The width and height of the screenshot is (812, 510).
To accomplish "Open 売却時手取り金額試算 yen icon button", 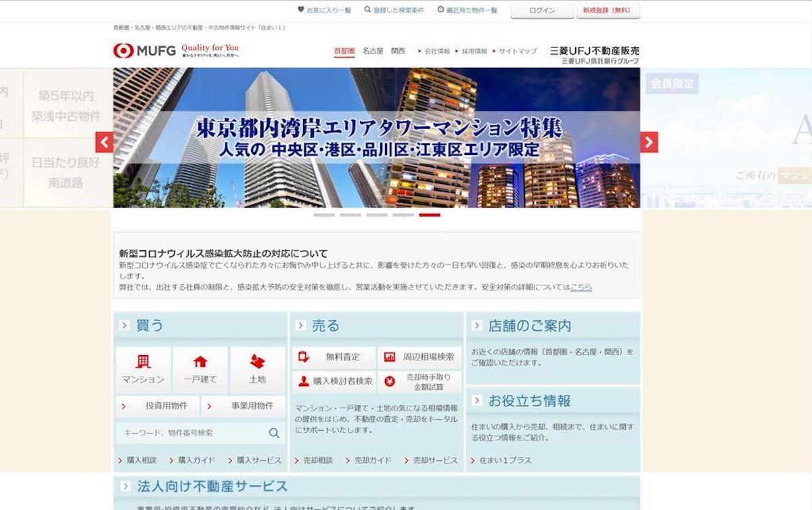I will coord(420,381).
